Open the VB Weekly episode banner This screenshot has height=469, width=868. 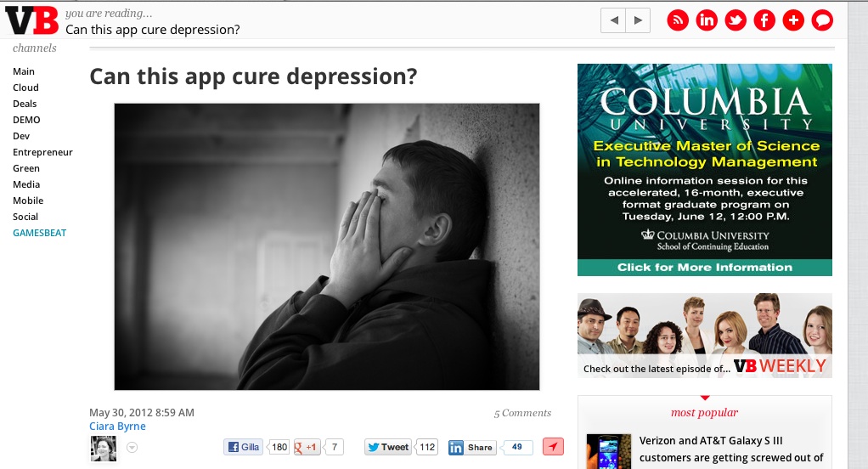705,336
